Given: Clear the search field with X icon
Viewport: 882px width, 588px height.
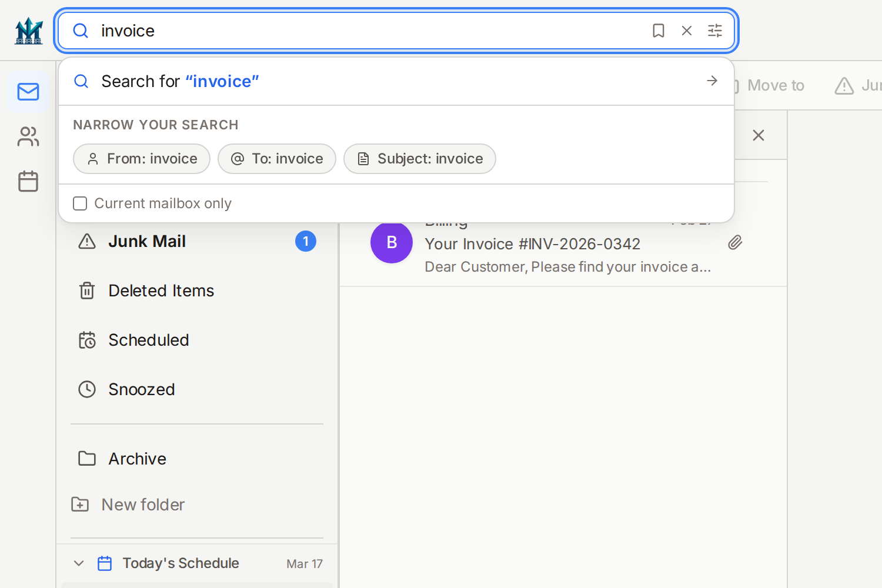Looking at the screenshot, I should coord(686,31).
